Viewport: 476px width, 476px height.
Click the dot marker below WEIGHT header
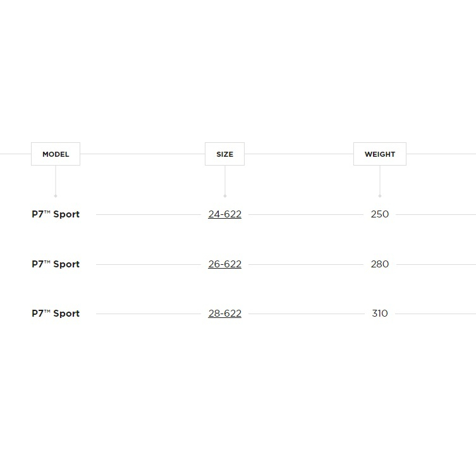coord(379,196)
